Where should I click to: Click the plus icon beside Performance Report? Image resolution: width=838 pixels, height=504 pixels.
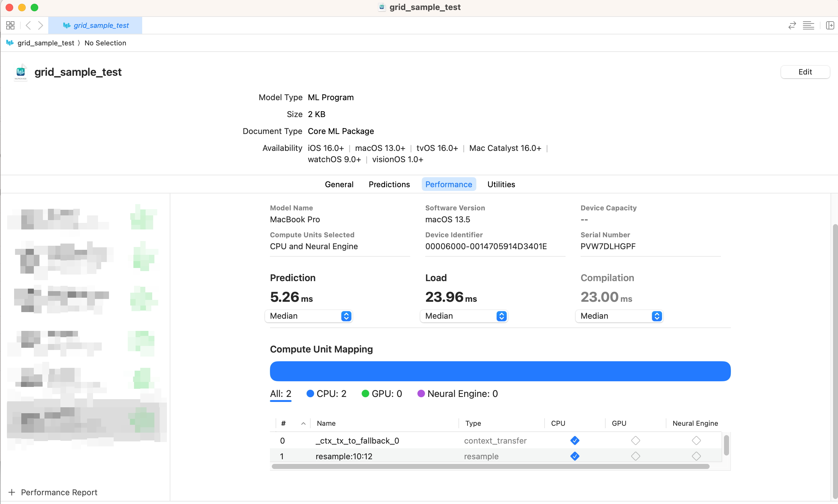12,492
